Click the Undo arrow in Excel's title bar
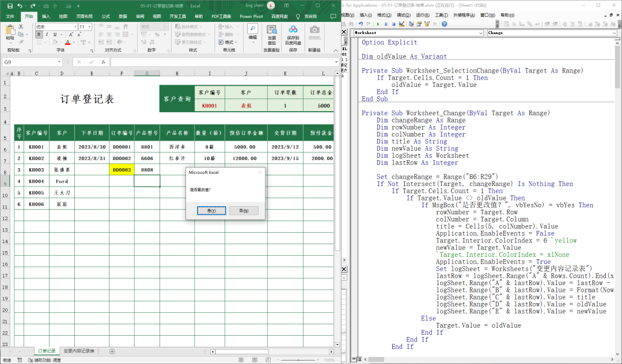This screenshot has width=622, height=364. point(20,6)
